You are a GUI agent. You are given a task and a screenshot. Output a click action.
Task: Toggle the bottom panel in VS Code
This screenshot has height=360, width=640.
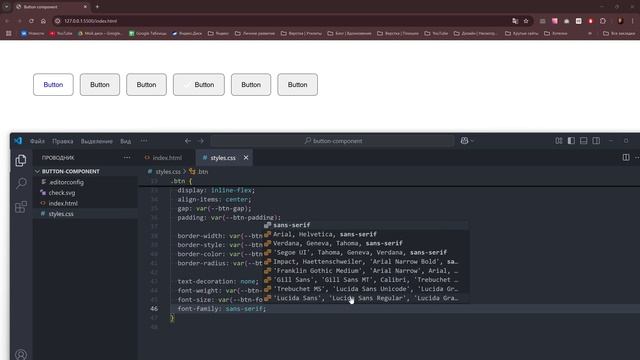tap(584, 140)
